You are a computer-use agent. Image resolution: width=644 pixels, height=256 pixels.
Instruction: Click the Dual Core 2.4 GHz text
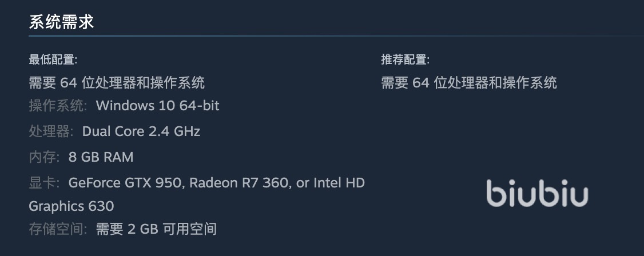141,131
